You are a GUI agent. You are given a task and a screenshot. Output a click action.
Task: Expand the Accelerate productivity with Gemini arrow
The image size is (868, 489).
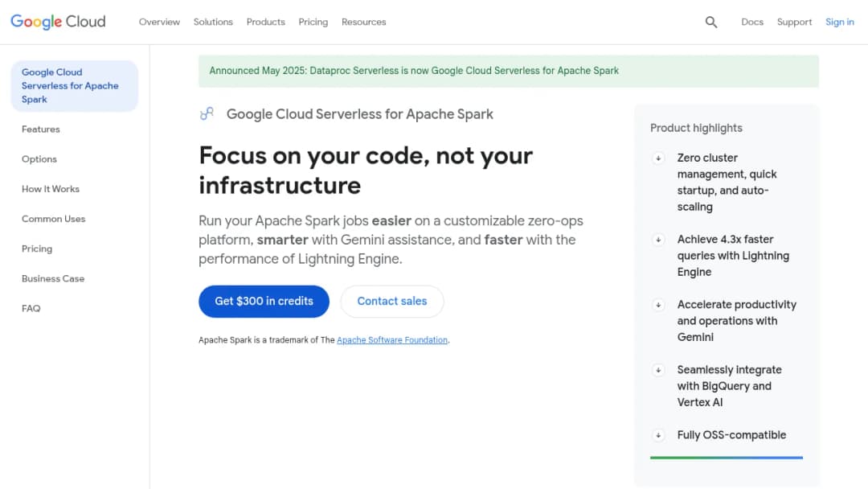[x=658, y=305]
